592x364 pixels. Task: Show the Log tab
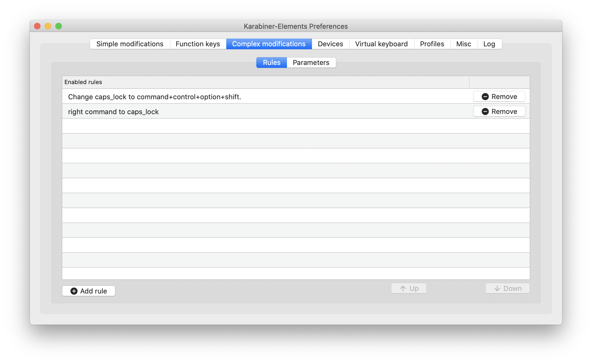coord(489,44)
